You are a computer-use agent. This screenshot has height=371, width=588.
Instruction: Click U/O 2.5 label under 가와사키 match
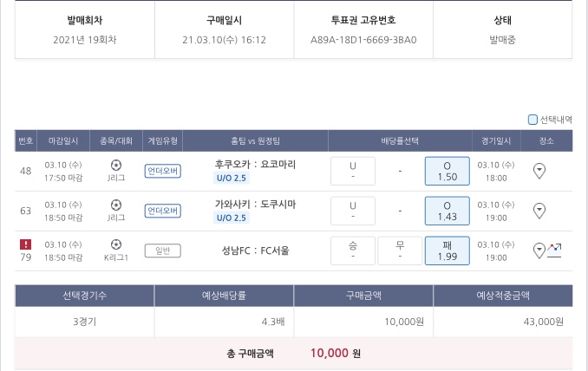(x=232, y=218)
